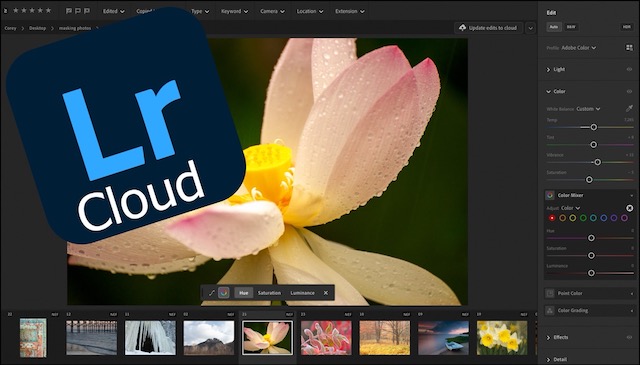Select the magenta color in Color Mixer

624,218
